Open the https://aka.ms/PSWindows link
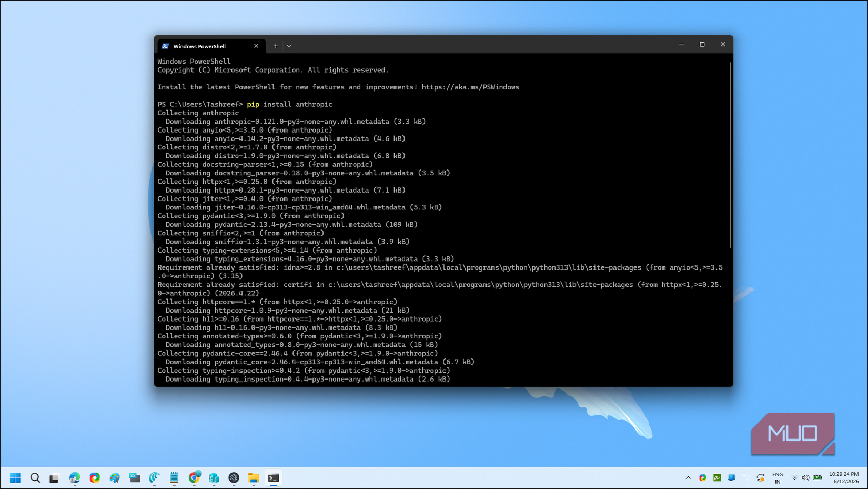The width and height of the screenshot is (868, 489). pyautogui.click(x=470, y=87)
